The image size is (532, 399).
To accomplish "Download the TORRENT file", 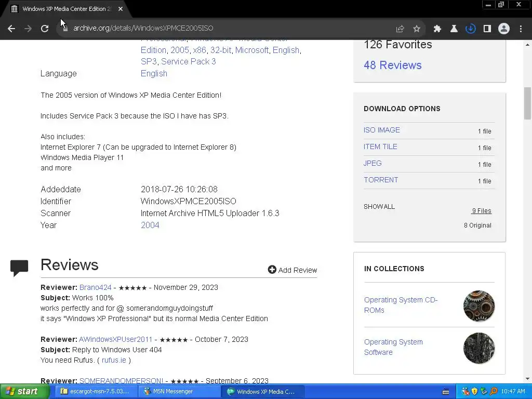I will tap(381, 180).
